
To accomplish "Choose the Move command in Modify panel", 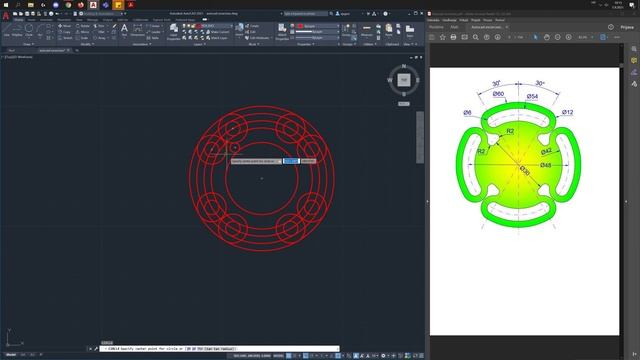I will coord(64,26).
